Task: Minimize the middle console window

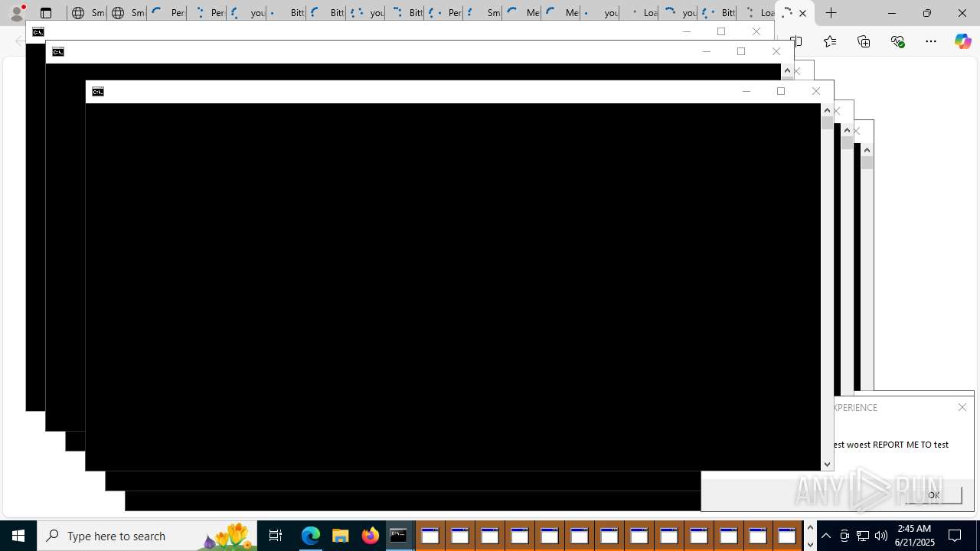Action: click(706, 51)
